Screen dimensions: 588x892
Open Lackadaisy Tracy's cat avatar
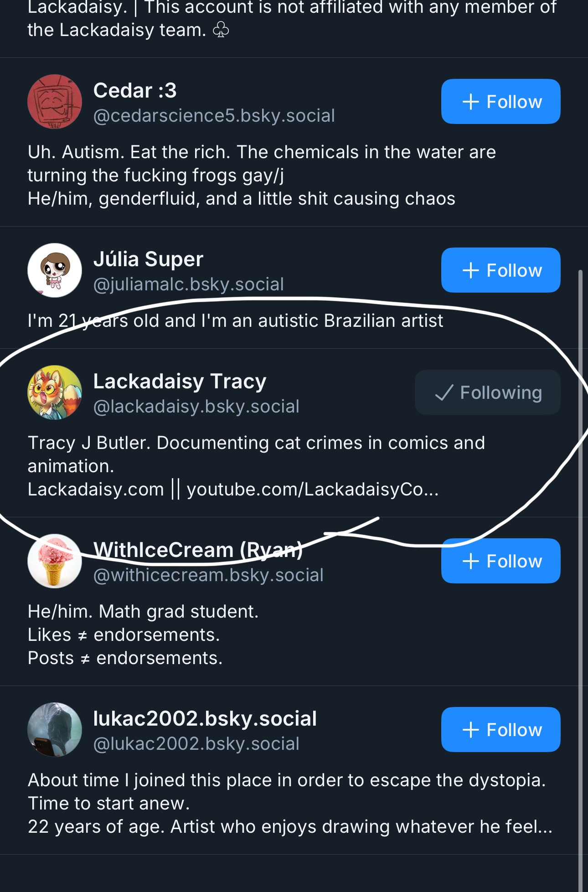click(x=55, y=392)
